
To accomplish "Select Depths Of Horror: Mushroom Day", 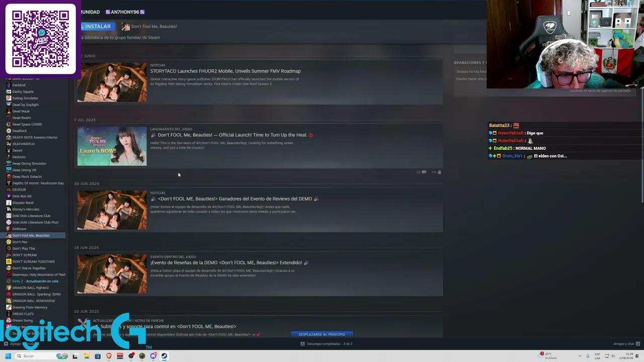I will (38, 183).
